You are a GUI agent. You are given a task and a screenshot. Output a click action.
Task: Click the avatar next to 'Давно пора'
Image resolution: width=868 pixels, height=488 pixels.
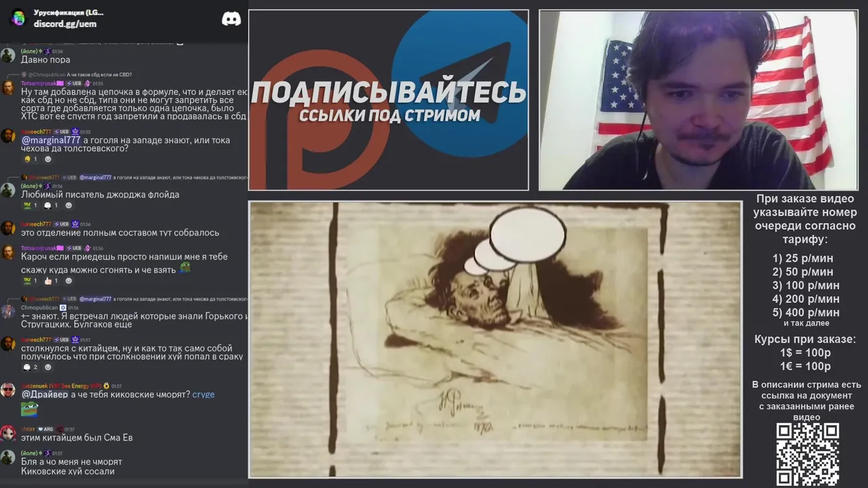8,56
